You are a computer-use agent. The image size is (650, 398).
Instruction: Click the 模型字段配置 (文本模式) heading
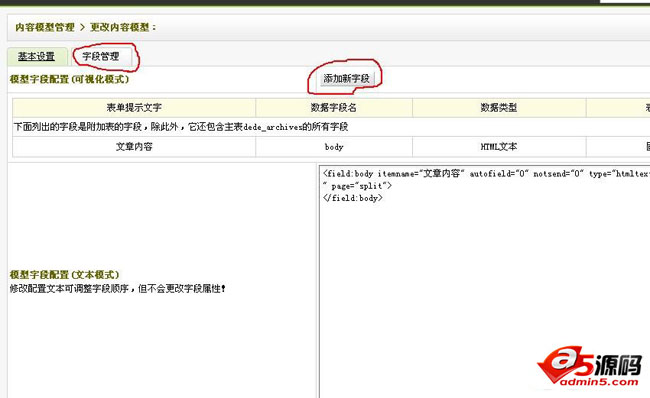[64, 274]
